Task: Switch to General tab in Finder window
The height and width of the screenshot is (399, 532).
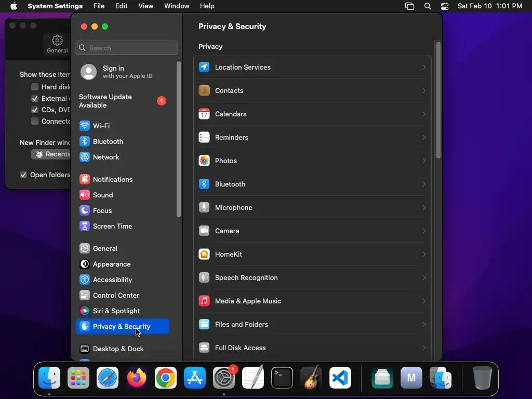Action: pyautogui.click(x=57, y=44)
